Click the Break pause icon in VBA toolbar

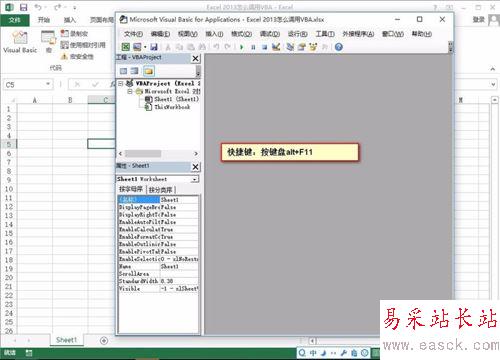point(253,47)
